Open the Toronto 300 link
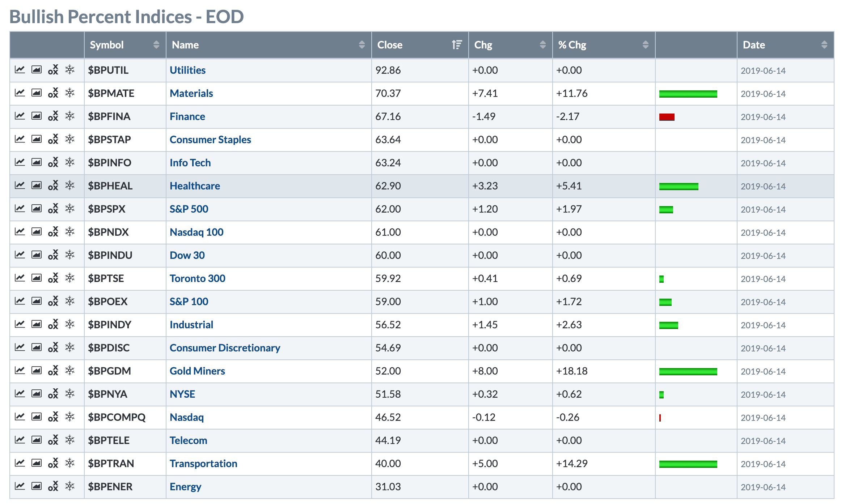Viewport: 841px width, 504px height. pos(197,278)
